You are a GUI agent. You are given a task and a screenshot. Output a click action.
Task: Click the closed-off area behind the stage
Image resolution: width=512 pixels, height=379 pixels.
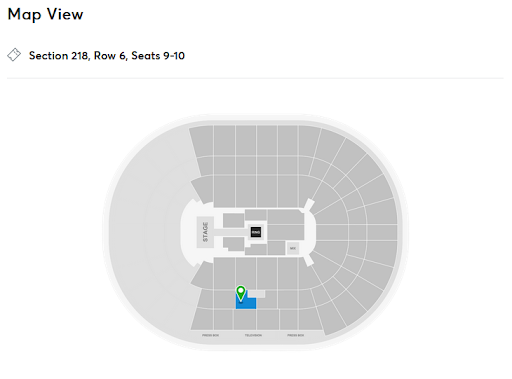click(150, 233)
